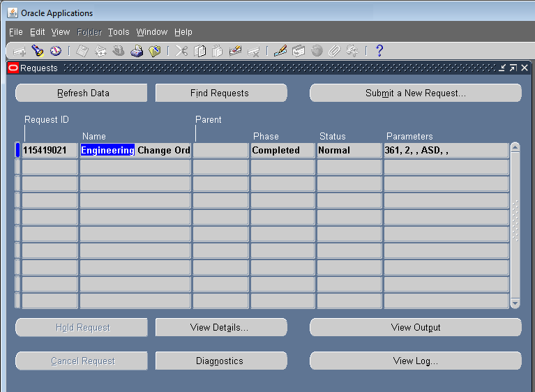Click the Completed phase cell
The image size is (535, 392).
coord(282,150)
